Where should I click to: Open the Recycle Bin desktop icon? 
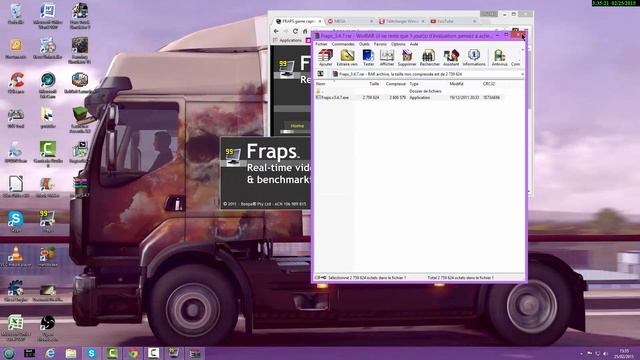16,13
